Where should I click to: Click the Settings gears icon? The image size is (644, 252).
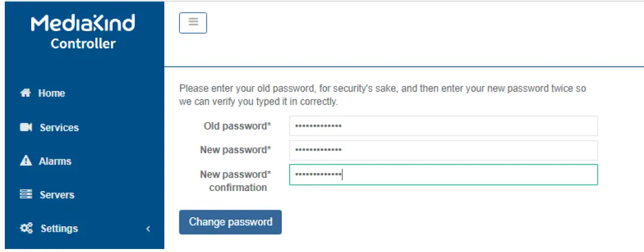26,229
